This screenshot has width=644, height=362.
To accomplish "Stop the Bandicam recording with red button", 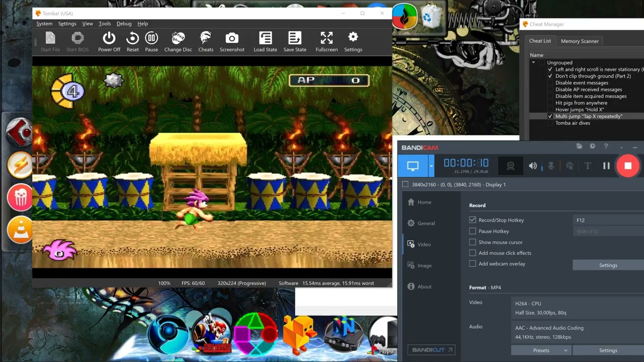I will click(x=628, y=166).
